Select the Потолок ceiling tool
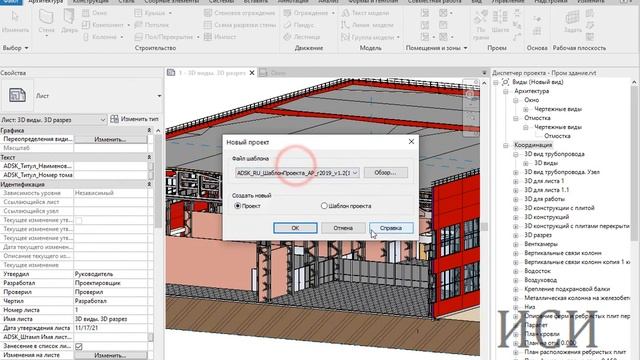Viewport: 640px width, 360px height. [x=151, y=25]
